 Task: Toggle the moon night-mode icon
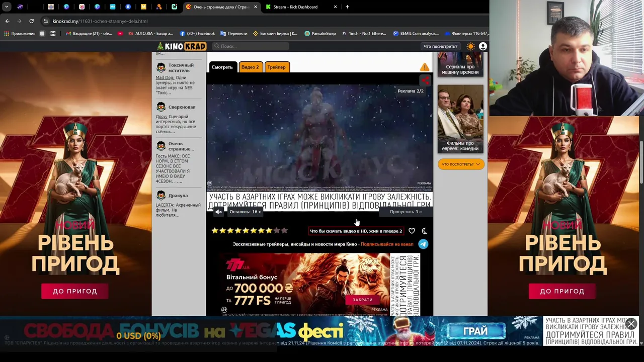424,231
